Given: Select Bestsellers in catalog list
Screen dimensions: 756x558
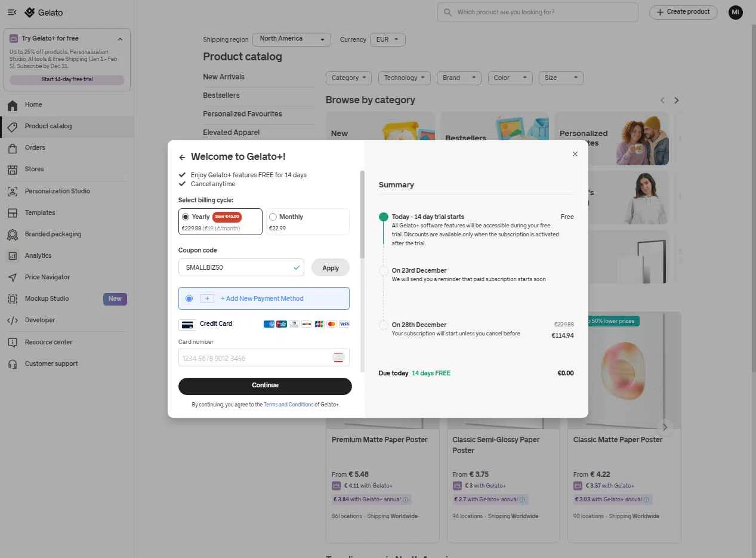Looking at the screenshot, I should tap(221, 95).
